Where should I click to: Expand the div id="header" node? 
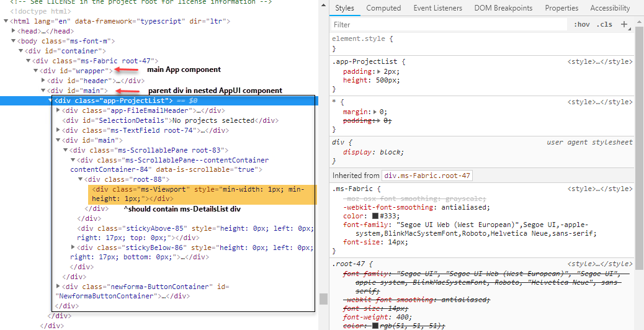click(x=43, y=81)
